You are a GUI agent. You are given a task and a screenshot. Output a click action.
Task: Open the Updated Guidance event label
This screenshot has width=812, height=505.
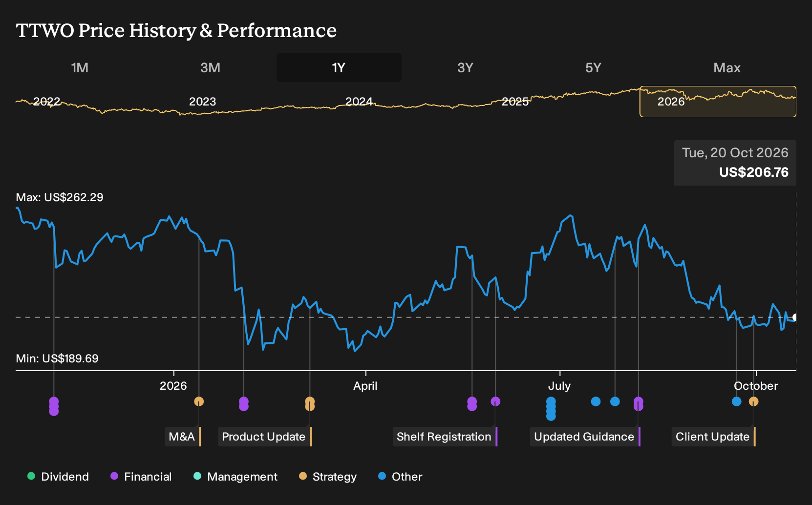[585, 437]
